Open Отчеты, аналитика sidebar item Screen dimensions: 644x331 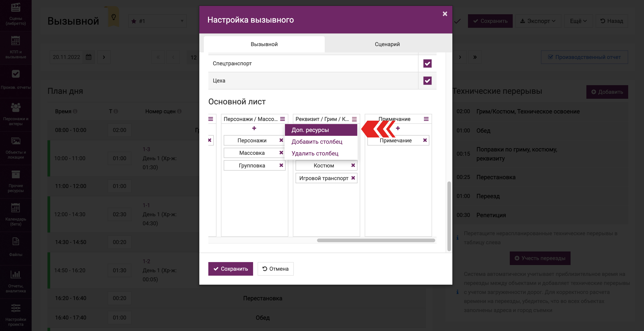coord(16,282)
